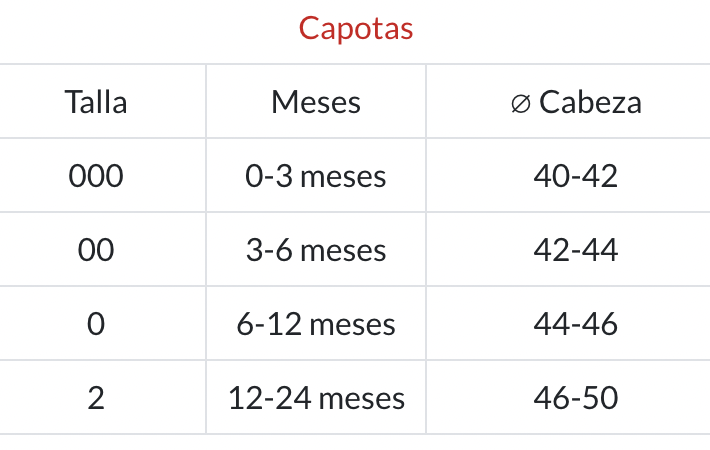710x450 pixels.
Task: Select the 12-24 meses cell
Action: [316, 398]
